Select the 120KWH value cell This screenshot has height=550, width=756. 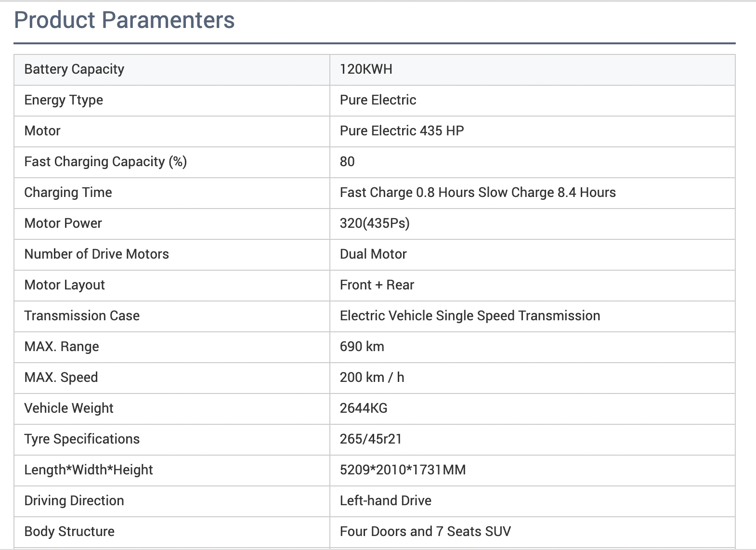point(366,69)
